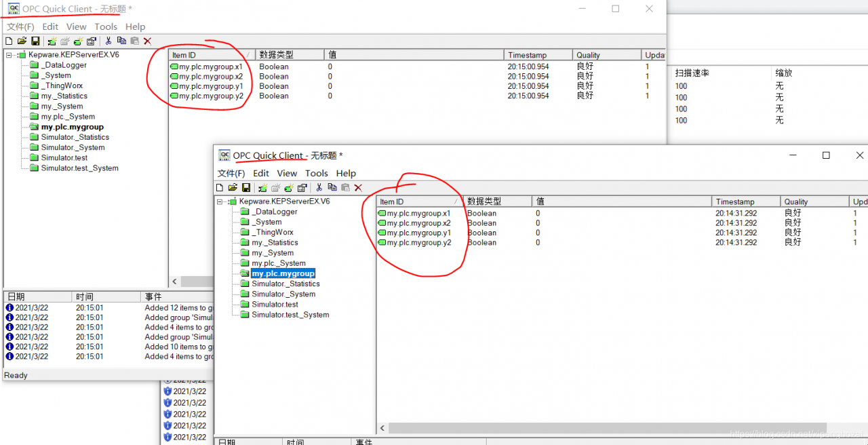This screenshot has width=868, height=445.
Task: Click Save icon in front window toolbar
Action: pyautogui.click(x=246, y=188)
